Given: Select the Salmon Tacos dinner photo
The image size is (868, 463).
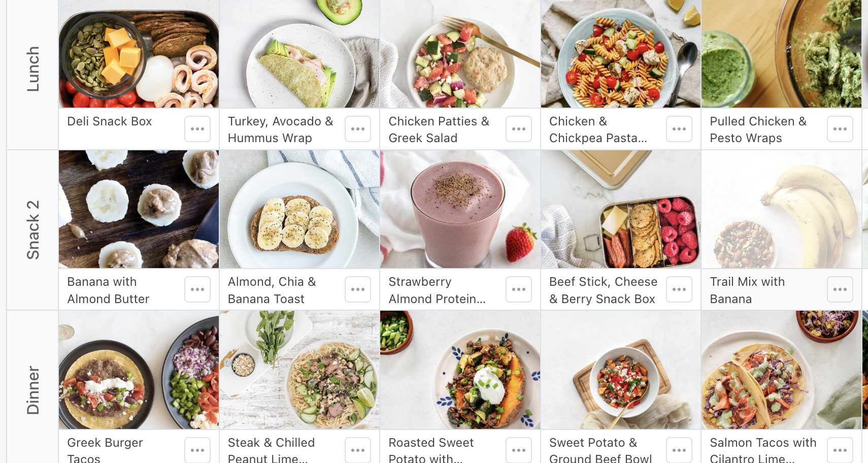Looking at the screenshot, I should pos(781,370).
